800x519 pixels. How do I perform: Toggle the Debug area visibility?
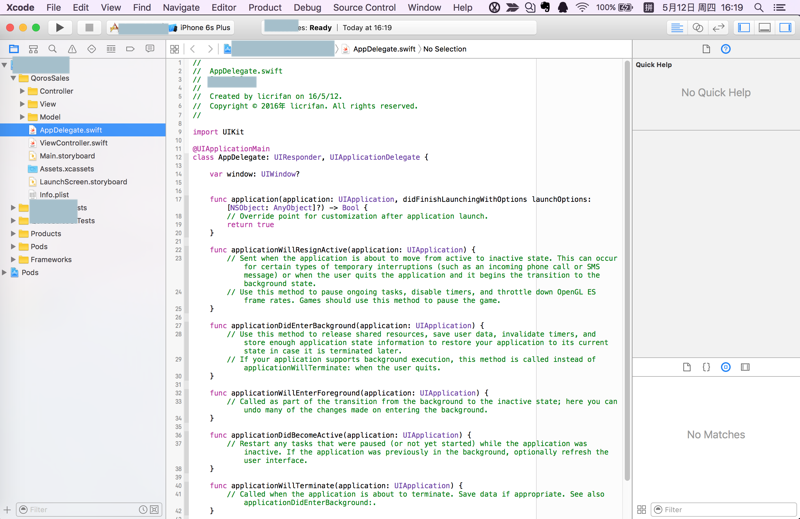coord(764,28)
